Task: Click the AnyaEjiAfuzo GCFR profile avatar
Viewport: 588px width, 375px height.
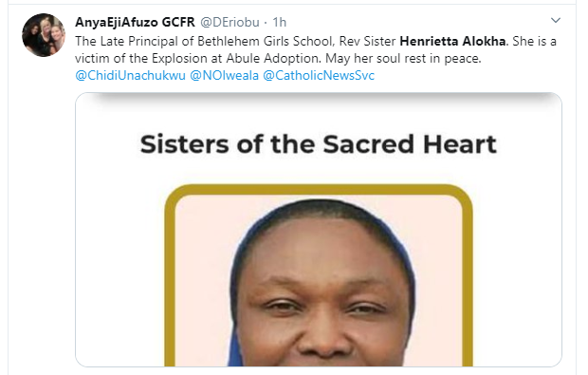Action: pos(44,35)
